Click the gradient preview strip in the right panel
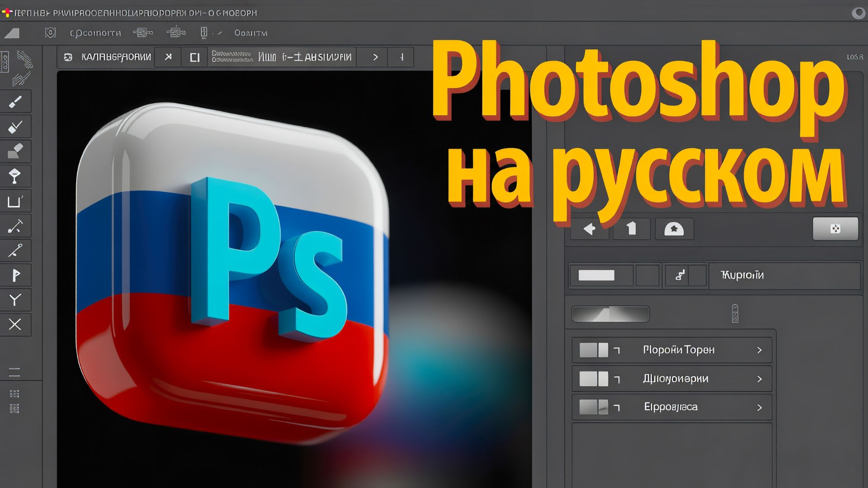This screenshot has height=488, width=868. click(610, 313)
